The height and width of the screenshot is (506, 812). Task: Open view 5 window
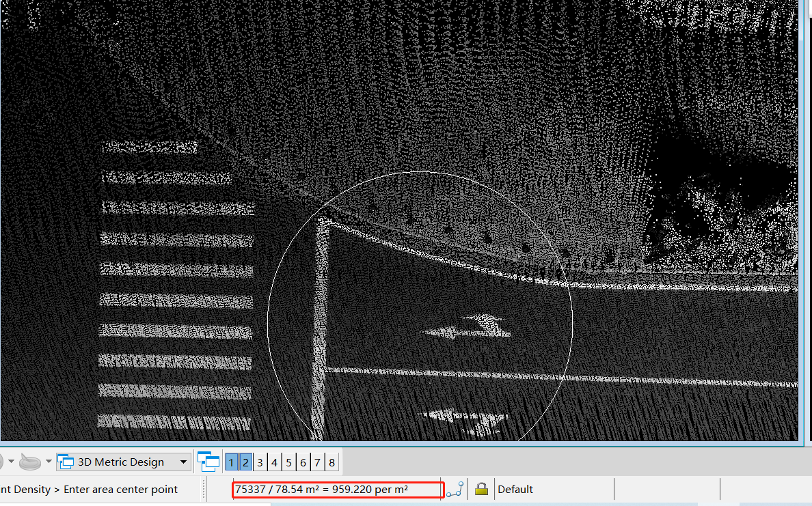click(288, 462)
